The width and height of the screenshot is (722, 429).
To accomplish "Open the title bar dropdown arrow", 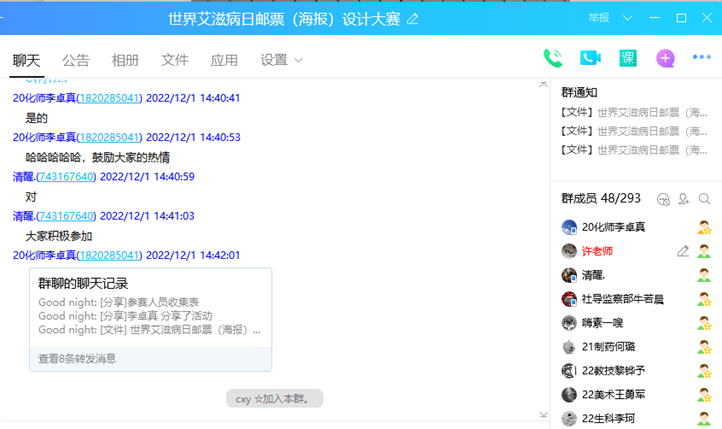I will [x=627, y=18].
